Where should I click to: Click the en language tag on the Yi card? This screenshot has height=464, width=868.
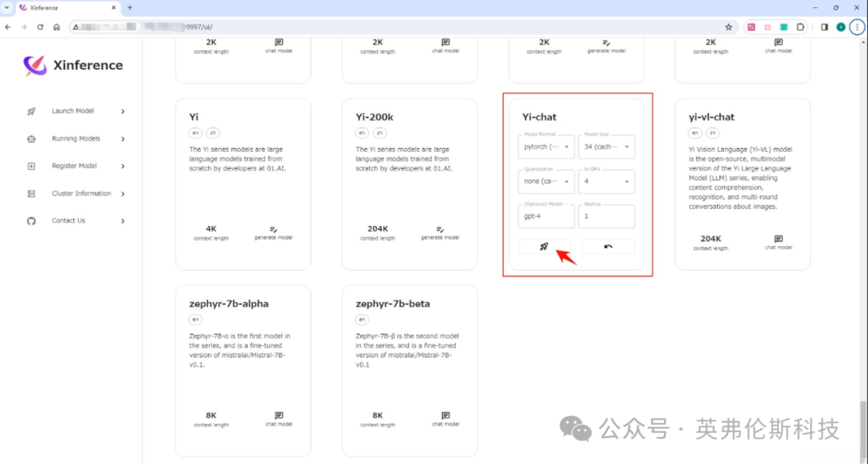[195, 133]
